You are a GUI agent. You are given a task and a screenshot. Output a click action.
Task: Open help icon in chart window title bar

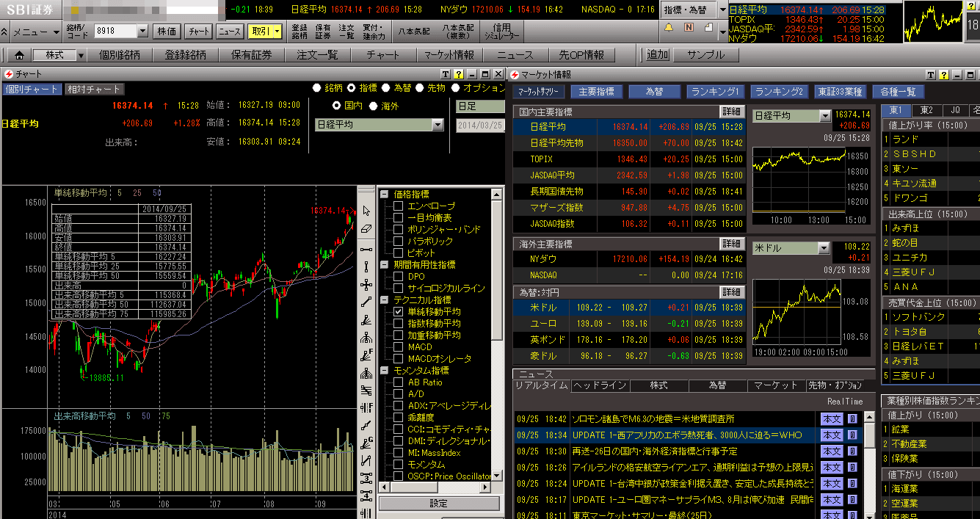[458, 74]
